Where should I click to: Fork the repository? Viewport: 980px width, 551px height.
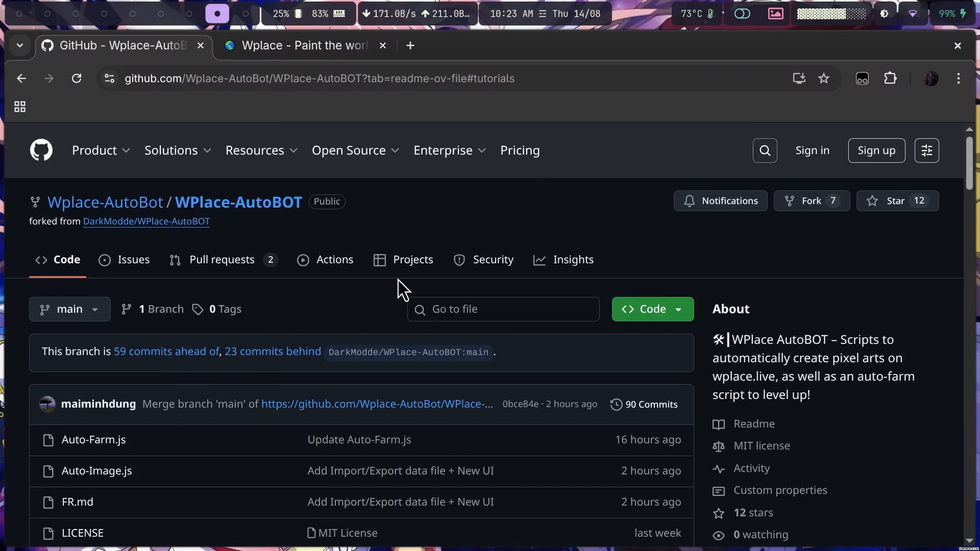click(x=812, y=201)
